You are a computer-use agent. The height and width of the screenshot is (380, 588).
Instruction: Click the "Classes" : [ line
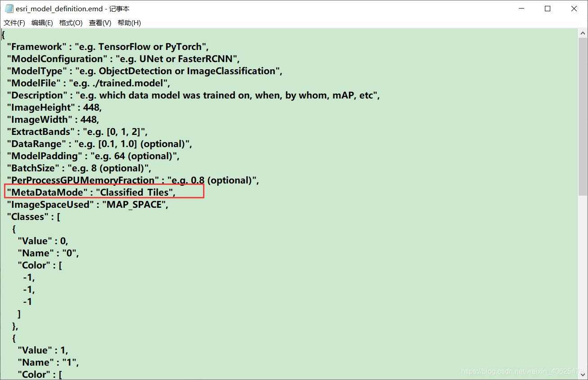(33, 217)
